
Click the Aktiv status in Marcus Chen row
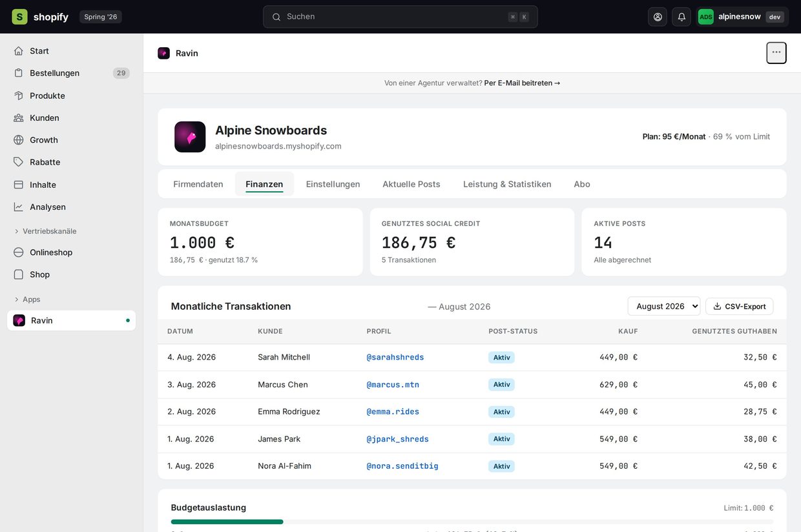[x=501, y=384]
